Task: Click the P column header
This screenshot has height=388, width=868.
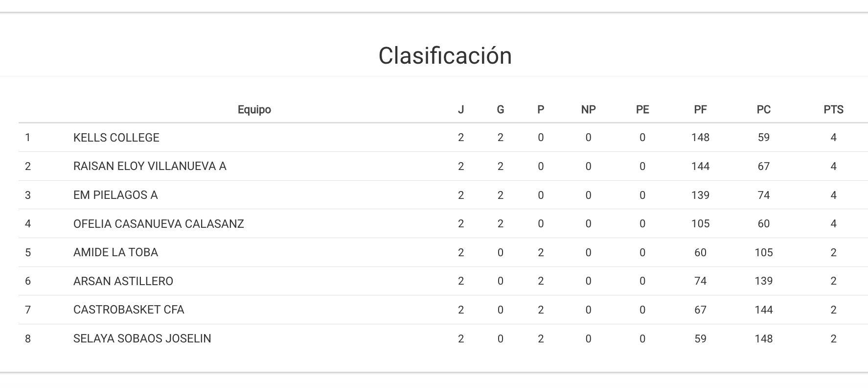Action: (x=541, y=110)
